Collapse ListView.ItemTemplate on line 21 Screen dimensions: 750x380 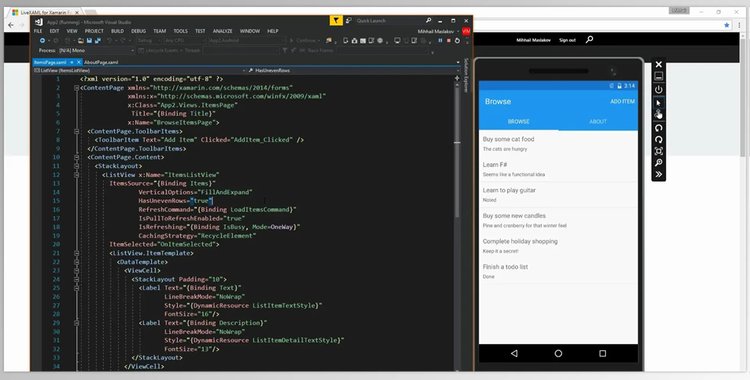tap(77, 253)
